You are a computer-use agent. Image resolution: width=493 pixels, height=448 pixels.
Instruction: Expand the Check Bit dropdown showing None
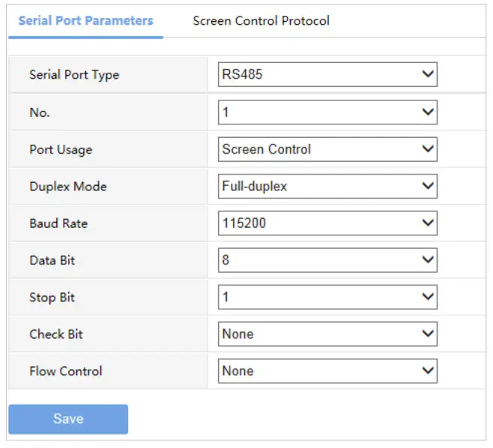[327, 334]
